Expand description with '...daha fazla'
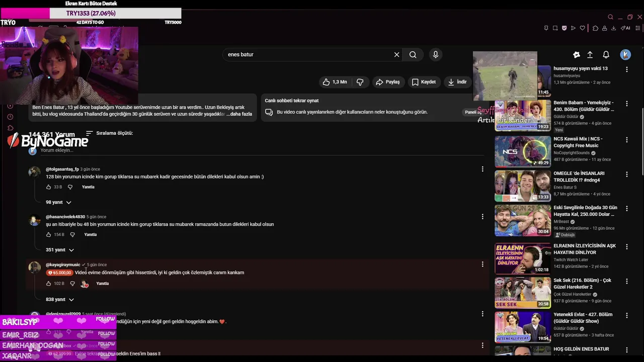 point(239,114)
